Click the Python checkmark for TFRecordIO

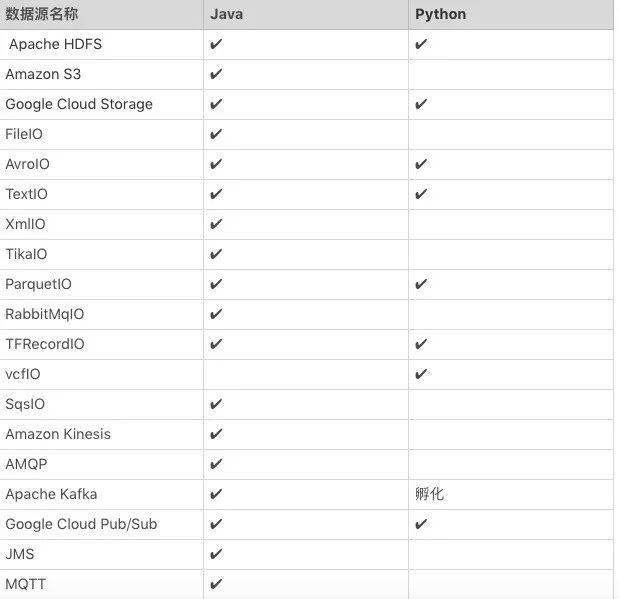(x=421, y=344)
